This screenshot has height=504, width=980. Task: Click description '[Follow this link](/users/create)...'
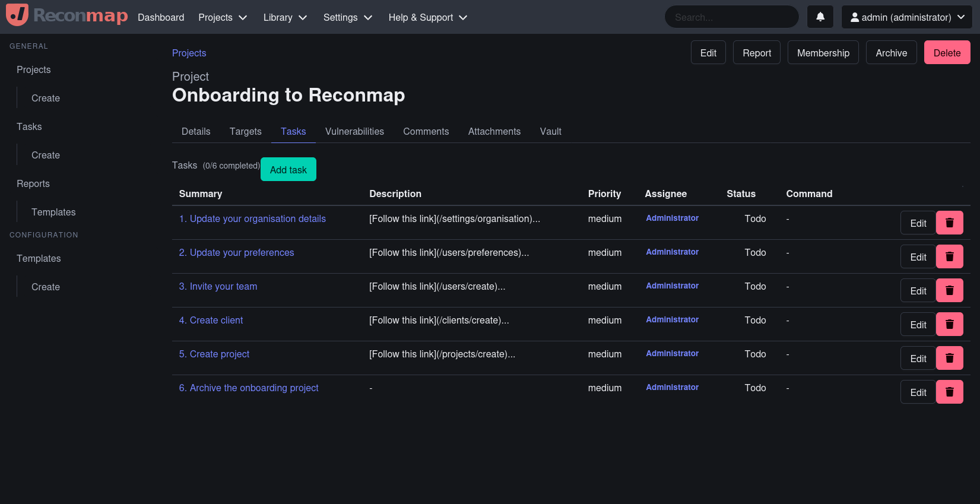(437, 286)
